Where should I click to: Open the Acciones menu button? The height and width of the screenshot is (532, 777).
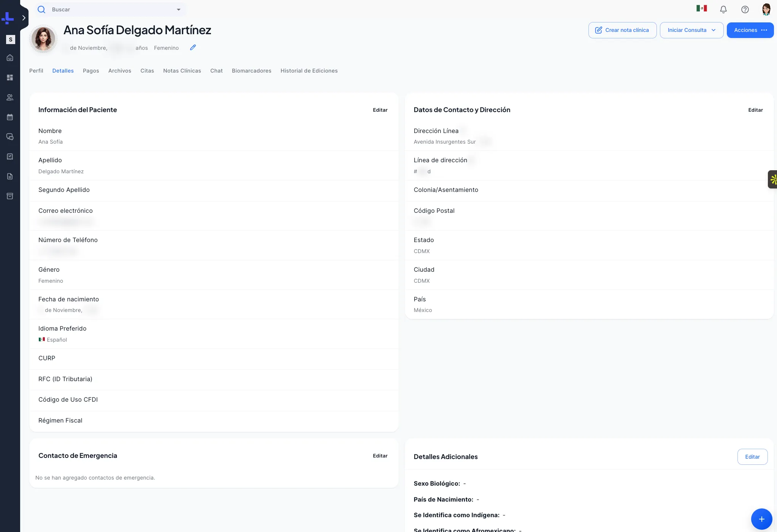pos(750,30)
